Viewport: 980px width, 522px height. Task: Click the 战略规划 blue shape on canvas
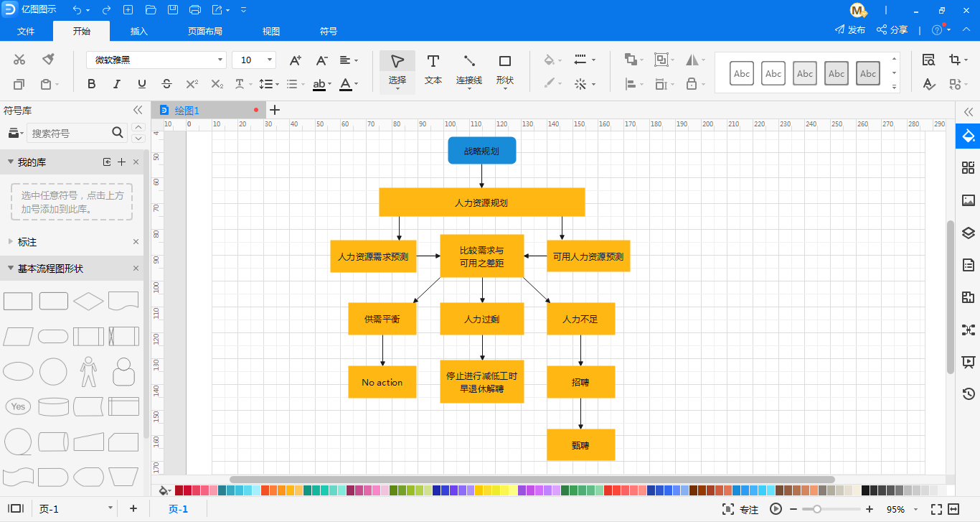point(481,151)
